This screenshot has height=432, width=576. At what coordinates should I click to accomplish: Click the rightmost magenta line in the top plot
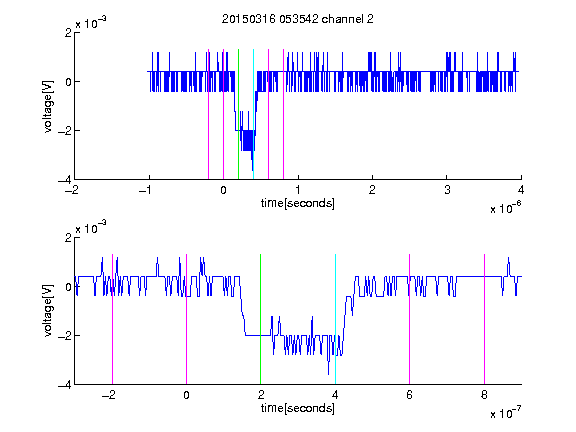click(283, 114)
